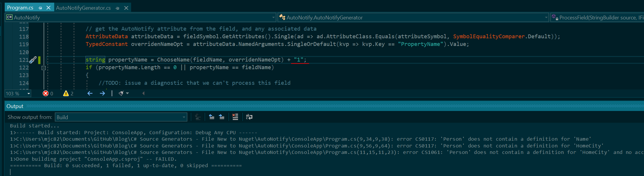Switch to the Program.cs tab
Screen dimensions: 644x176
[x=20, y=8]
